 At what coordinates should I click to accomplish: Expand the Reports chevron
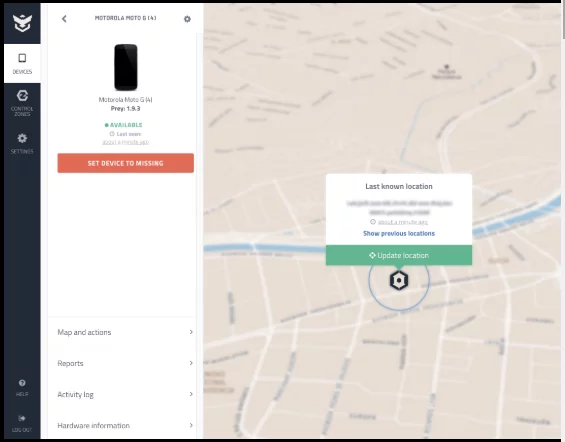(x=191, y=363)
